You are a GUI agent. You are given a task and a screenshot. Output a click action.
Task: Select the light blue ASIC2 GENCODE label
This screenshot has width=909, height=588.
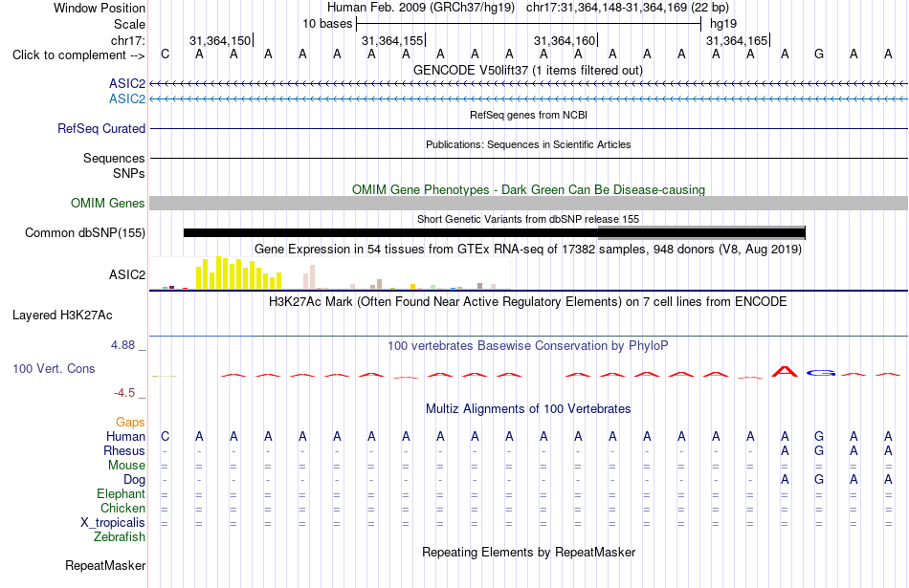tap(127, 99)
